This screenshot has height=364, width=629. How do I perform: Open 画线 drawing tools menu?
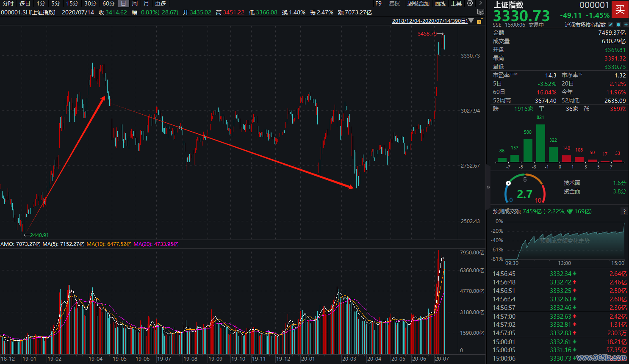(x=440, y=3)
